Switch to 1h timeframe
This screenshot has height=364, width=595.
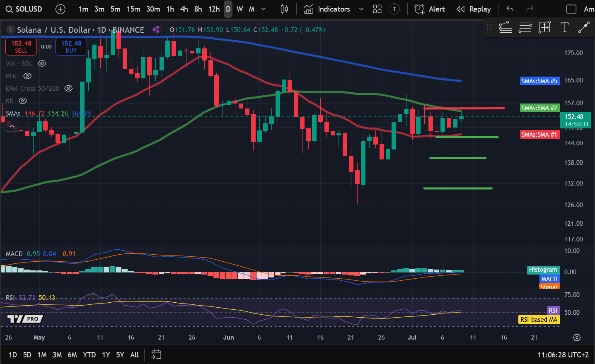(170, 9)
